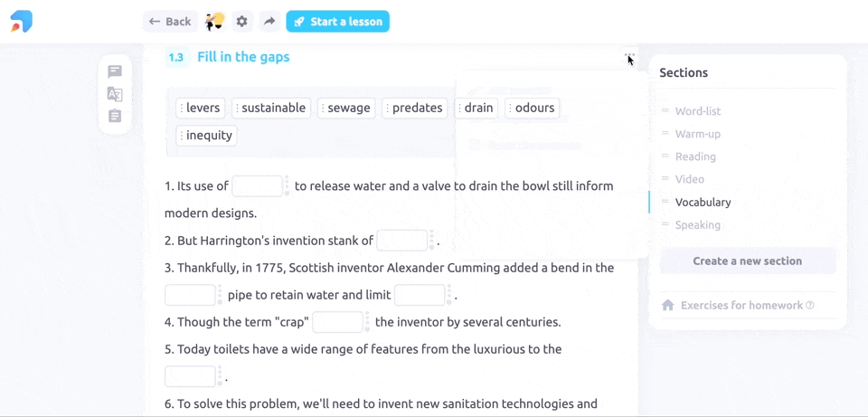Jump to the Reading section

[695, 156]
